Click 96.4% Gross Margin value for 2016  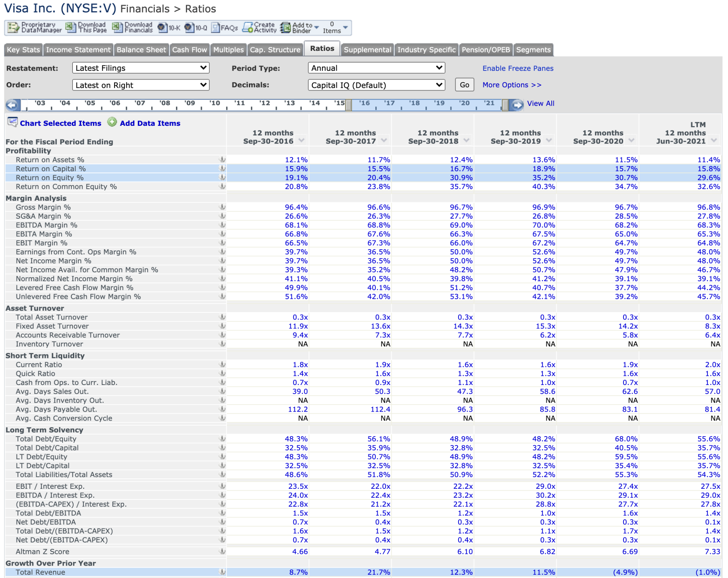[296, 207]
